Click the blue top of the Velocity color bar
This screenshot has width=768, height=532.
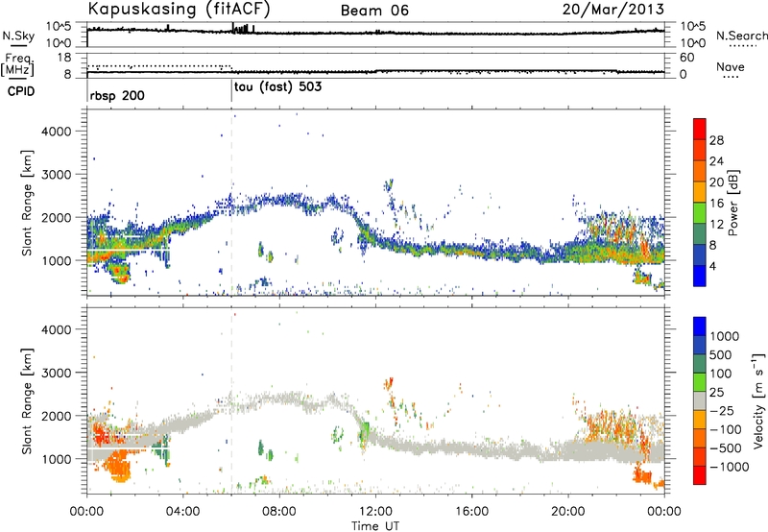700,326
